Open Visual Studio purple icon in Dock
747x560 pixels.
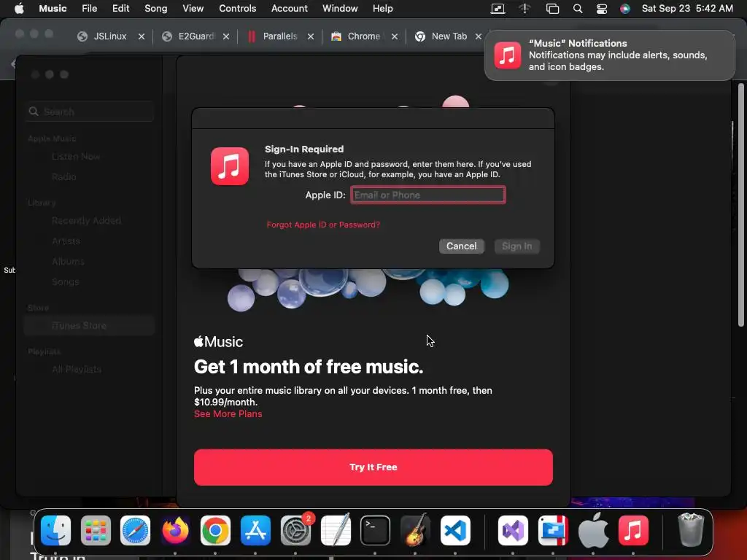tap(513, 531)
